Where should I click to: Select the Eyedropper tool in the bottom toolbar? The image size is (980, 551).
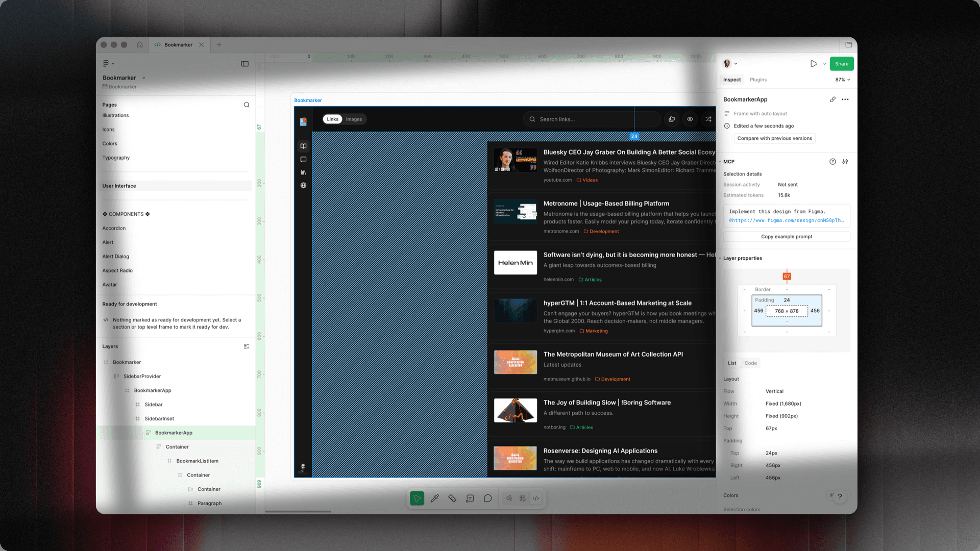435,498
